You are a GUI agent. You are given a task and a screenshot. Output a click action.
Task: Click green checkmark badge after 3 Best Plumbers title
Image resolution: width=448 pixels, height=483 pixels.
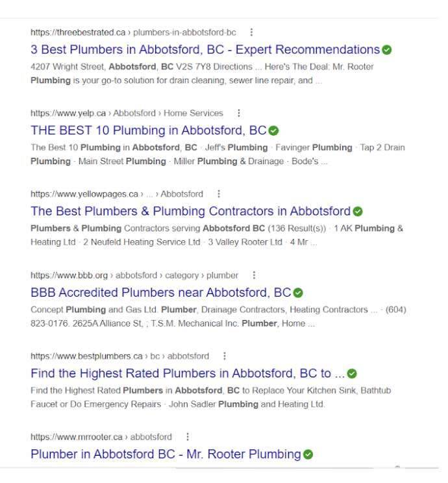(387, 50)
